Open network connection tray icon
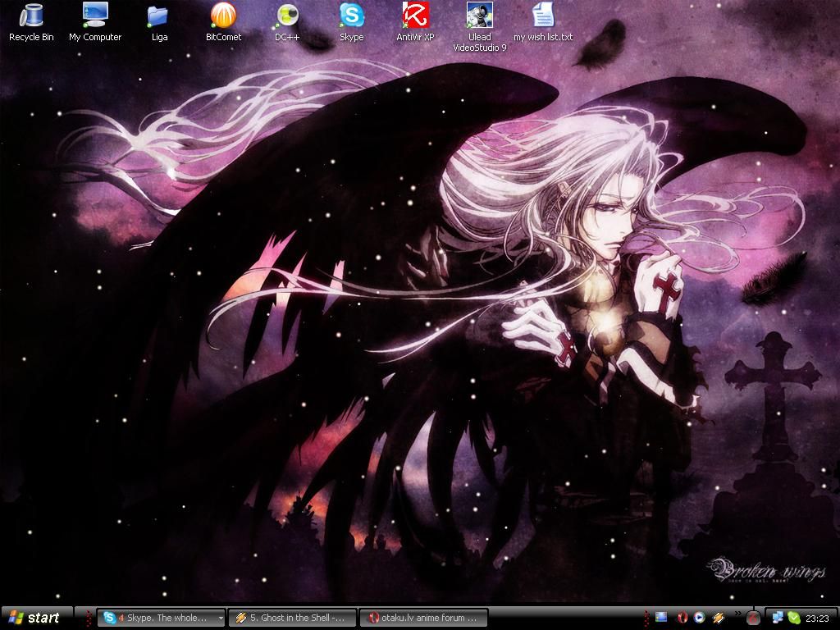 [778, 618]
